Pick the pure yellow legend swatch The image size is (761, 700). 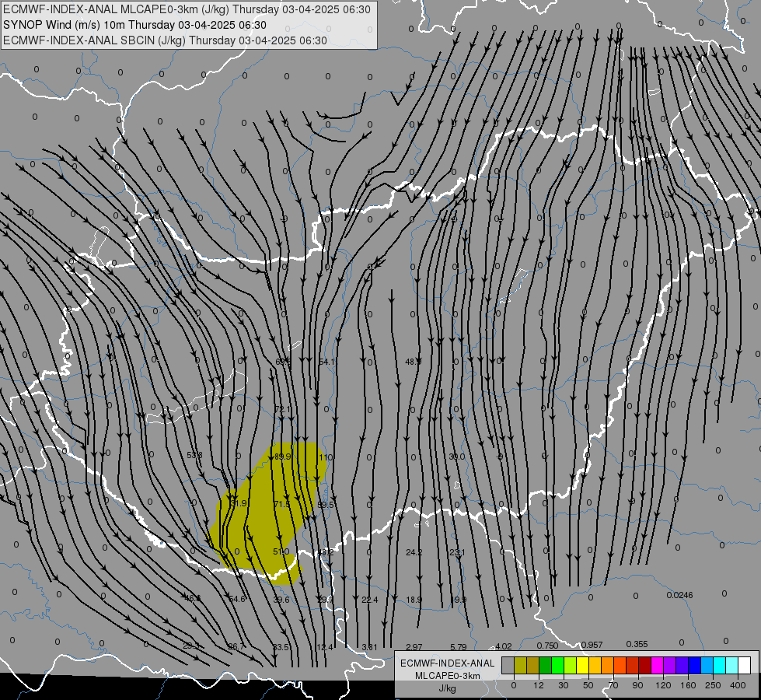coord(582,665)
